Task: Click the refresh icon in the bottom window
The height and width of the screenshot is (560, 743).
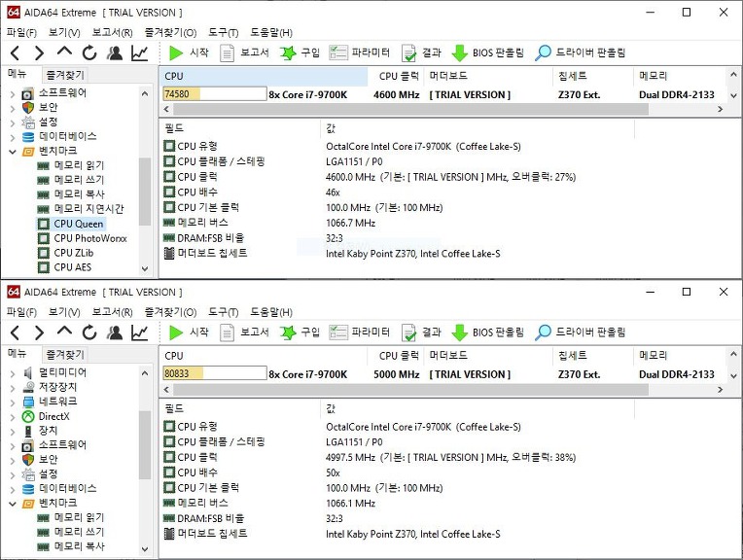Action: 89,332
